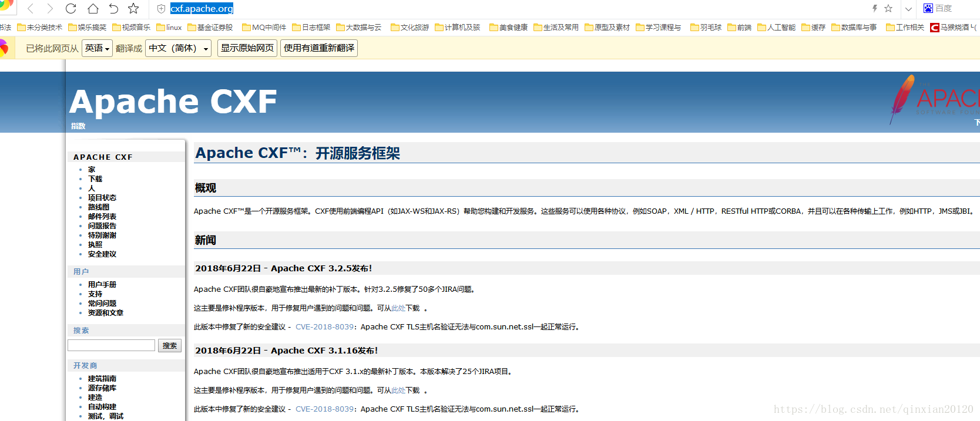Open the 源存储库 developer link
The image size is (980, 421).
coord(102,388)
